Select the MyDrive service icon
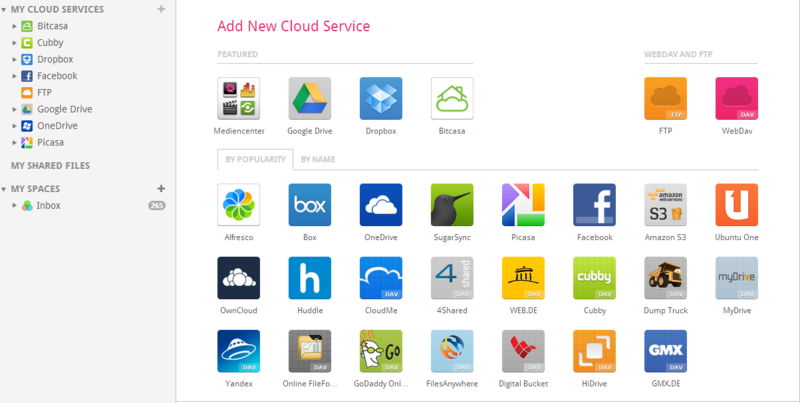The width and height of the screenshot is (800, 403). click(737, 278)
